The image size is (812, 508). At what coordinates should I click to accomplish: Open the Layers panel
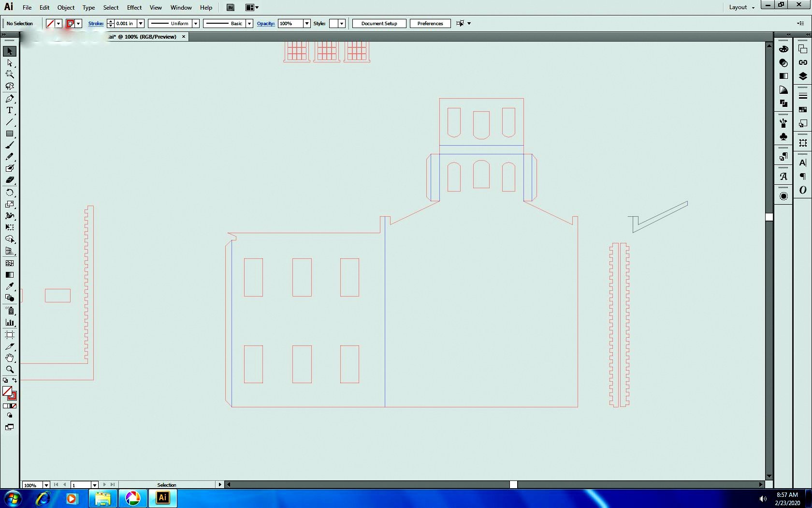tap(803, 76)
